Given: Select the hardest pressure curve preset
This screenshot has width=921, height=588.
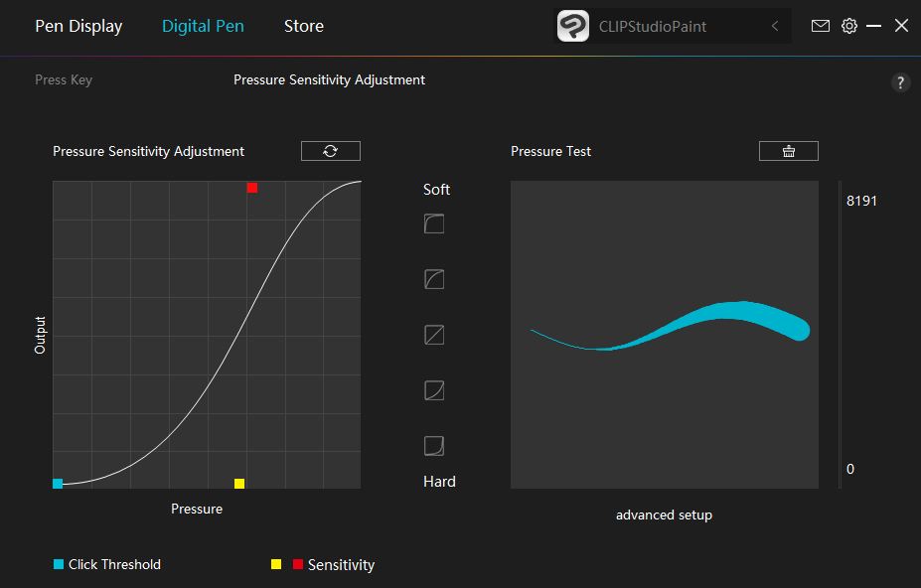Looking at the screenshot, I should (434, 446).
